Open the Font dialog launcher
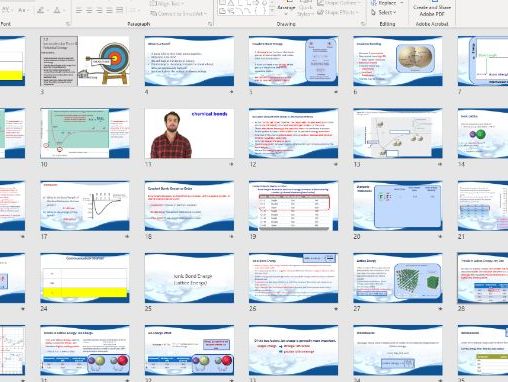The image size is (508, 382). coord(68,24)
